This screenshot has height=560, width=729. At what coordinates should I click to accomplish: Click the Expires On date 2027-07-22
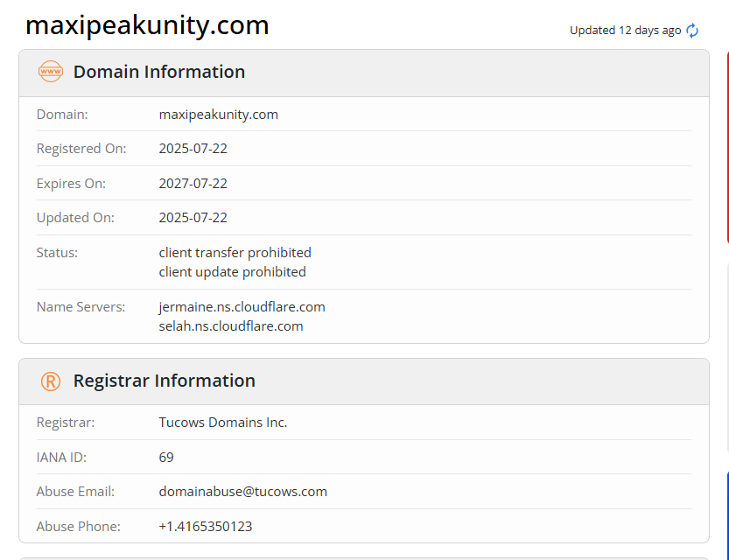pyautogui.click(x=193, y=184)
